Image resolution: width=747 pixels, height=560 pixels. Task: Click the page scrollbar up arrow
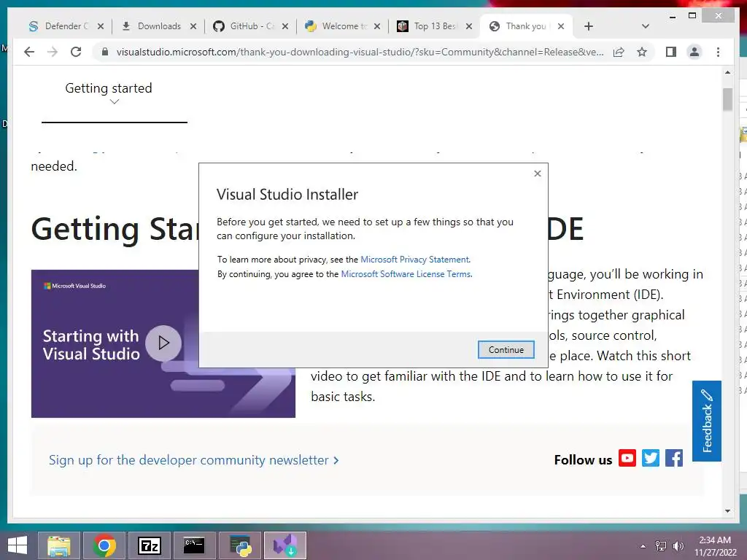pyautogui.click(x=727, y=72)
